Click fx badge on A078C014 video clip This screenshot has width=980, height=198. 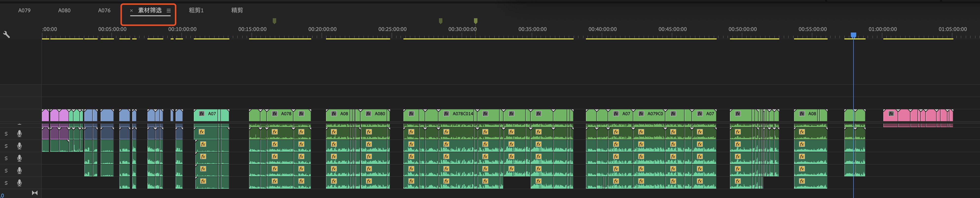click(x=446, y=114)
